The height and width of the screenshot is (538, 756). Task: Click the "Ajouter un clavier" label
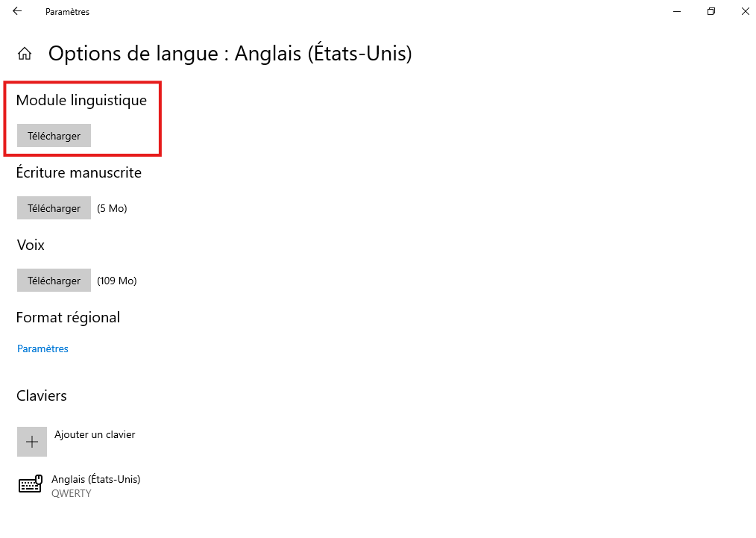pos(95,434)
